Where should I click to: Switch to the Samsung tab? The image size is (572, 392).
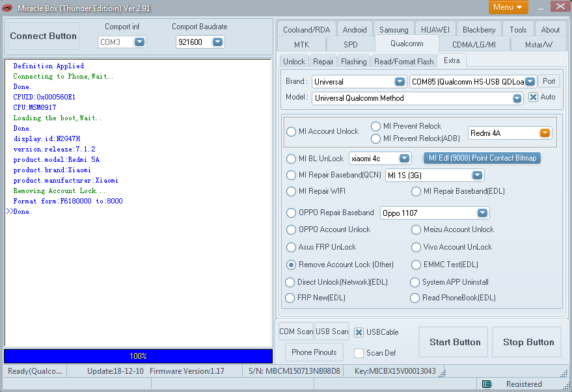[x=394, y=29]
